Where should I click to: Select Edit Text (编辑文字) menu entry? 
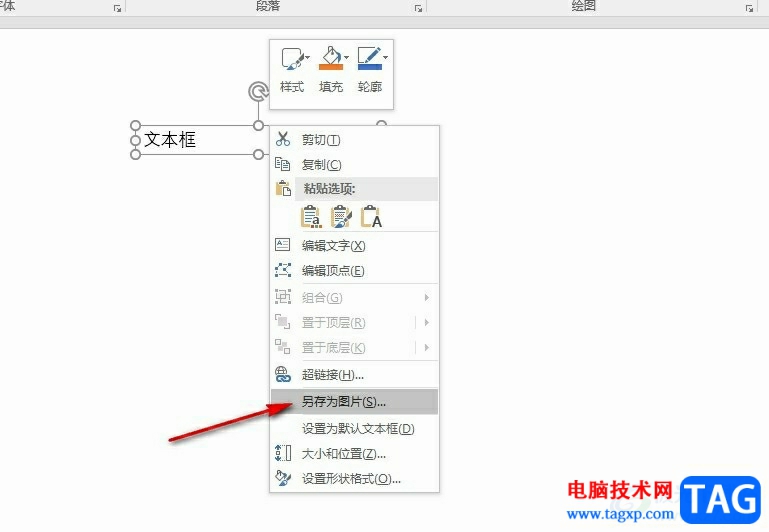pos(354,245)
